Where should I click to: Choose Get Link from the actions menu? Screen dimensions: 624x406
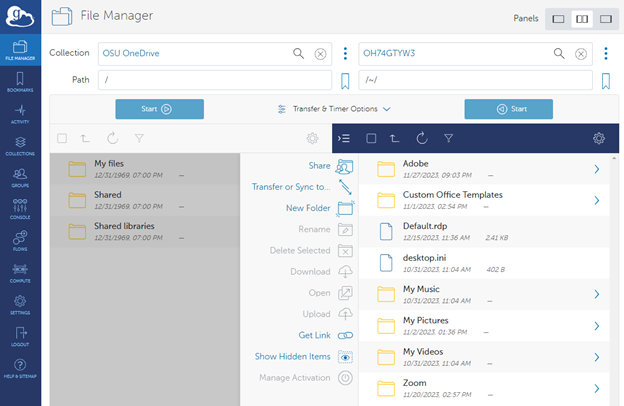click(x=326, y=336)
